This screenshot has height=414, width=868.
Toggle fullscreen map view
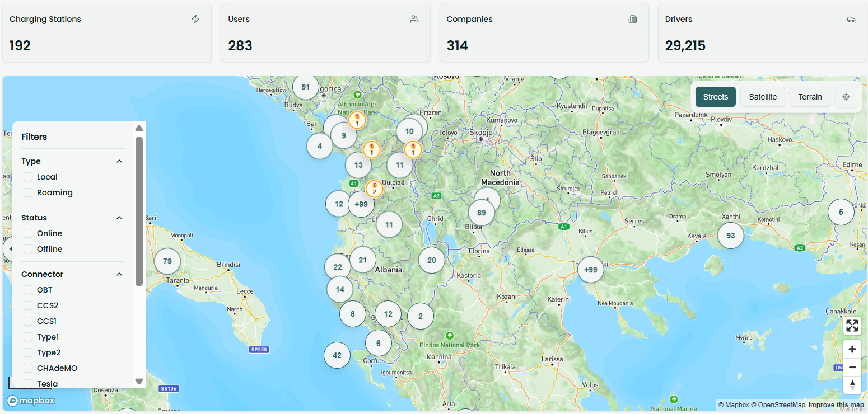pyautogui.click(x=852, y=326)
